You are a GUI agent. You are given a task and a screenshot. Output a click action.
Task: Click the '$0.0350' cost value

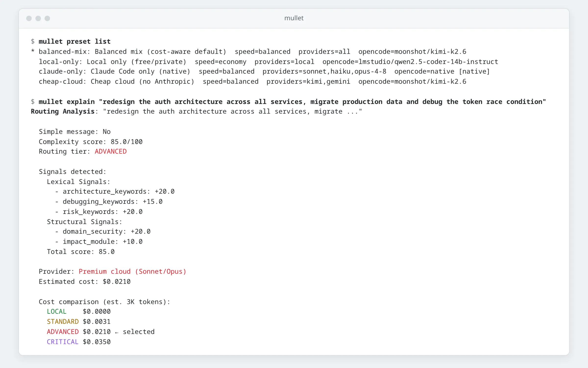tap(97, 342)
